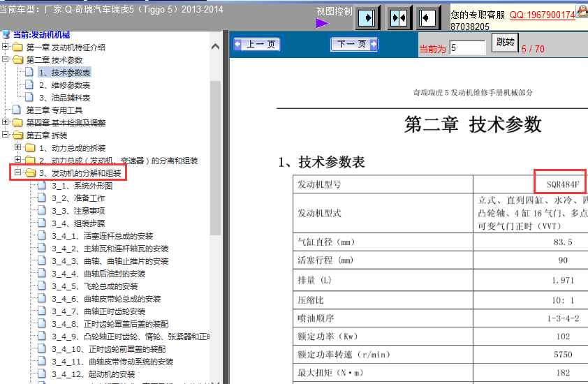This screenshot has height=384, width=588.
Task: Click the purple play arrow under 视图控制
Action: point(322,24)
